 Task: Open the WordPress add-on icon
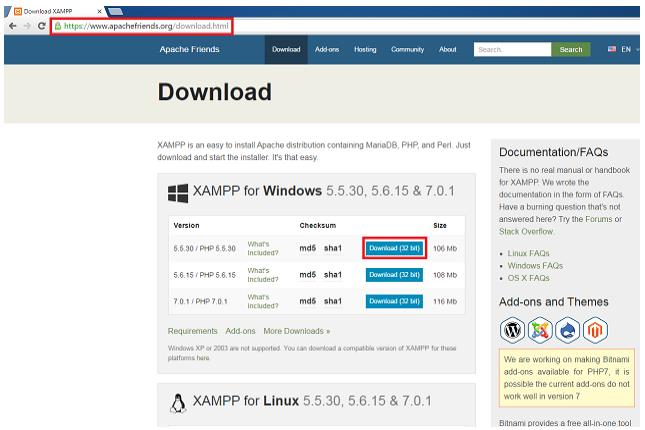(512, 330)
